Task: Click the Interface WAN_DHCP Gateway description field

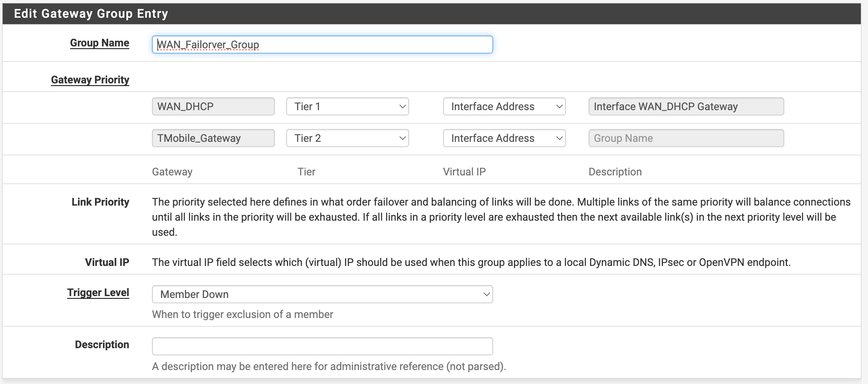Action: point(686,106)
